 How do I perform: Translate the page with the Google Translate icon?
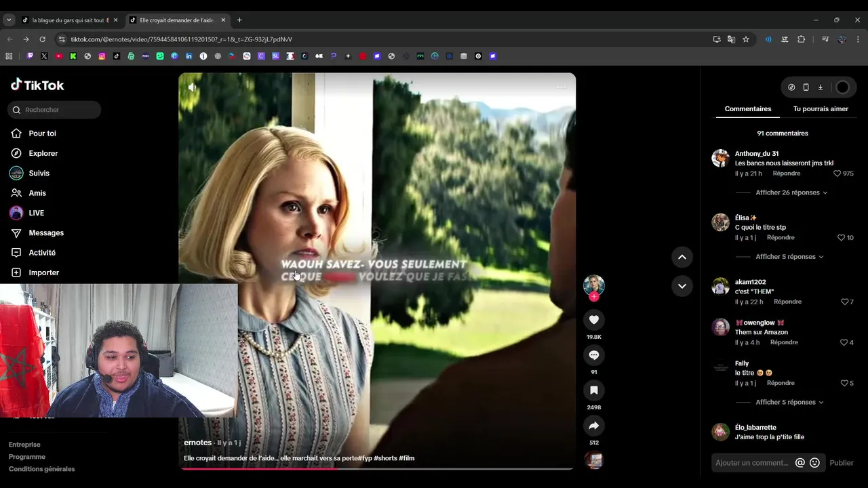pos(731,39)
